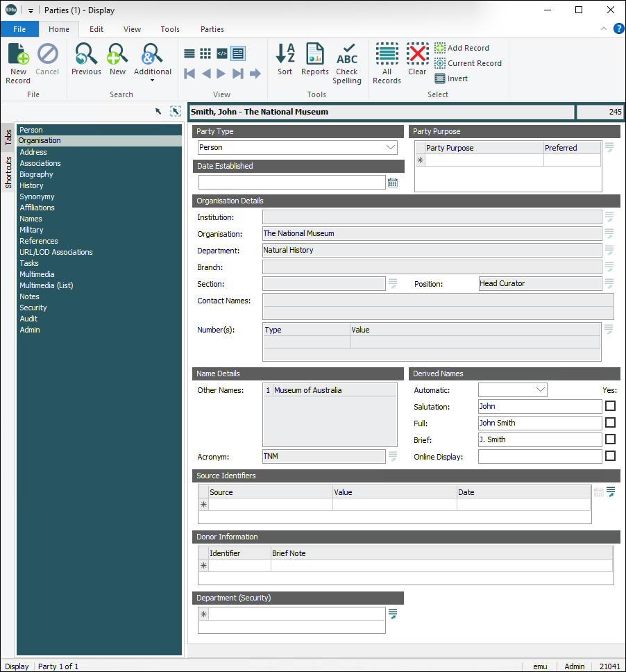
Task: Click the Brief name input field
Action: [x=539, y=439]
